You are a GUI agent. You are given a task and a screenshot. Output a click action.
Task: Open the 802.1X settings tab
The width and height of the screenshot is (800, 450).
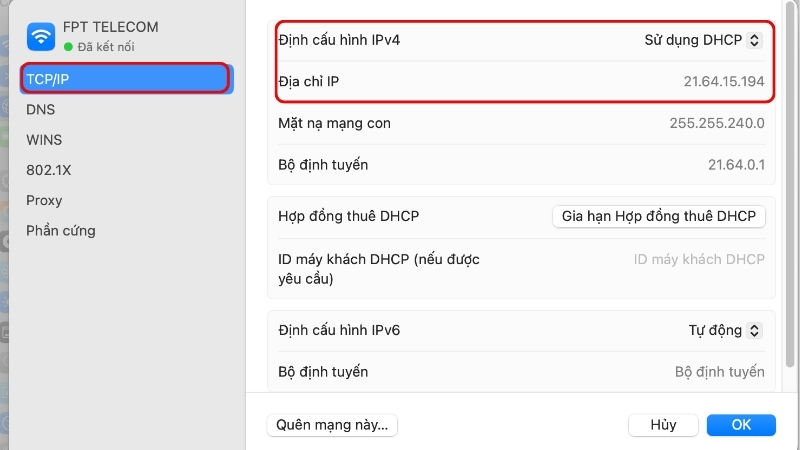48,170
